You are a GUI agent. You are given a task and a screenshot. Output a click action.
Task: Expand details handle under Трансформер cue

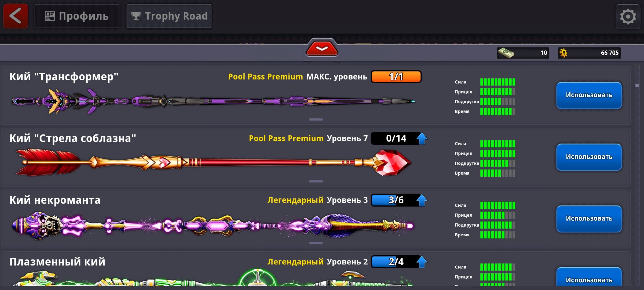316,119
